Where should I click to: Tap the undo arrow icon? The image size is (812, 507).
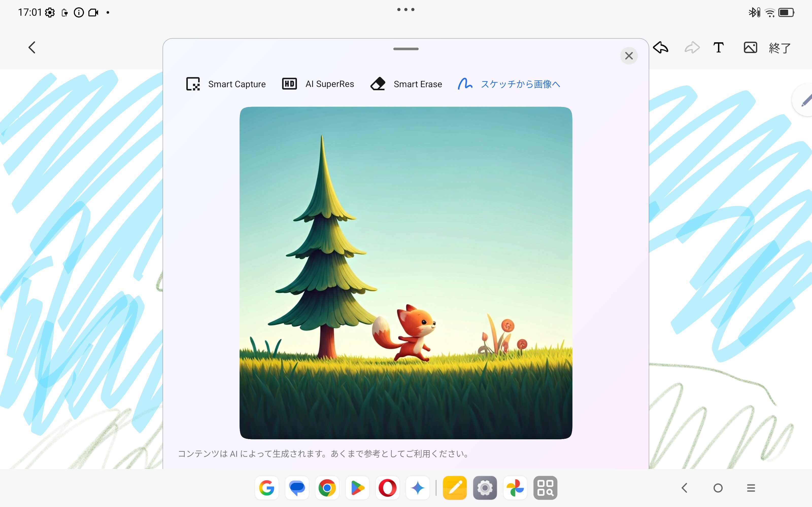click(x=661, y=48)
